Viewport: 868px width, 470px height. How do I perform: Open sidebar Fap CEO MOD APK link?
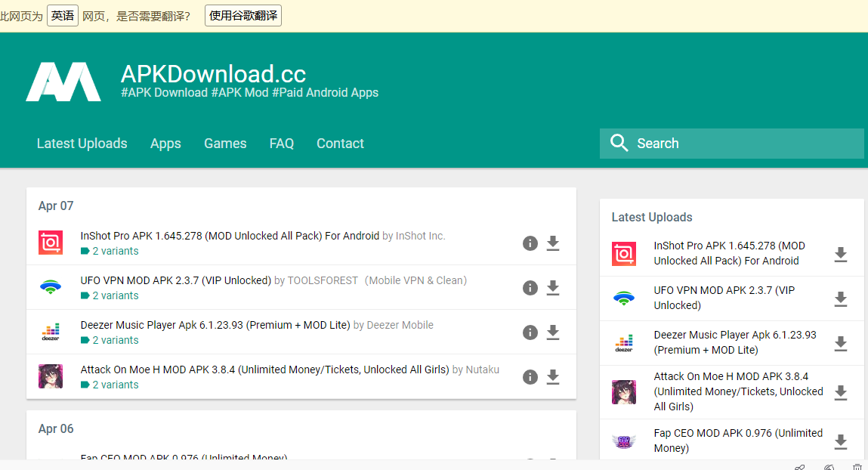(738, 441)
